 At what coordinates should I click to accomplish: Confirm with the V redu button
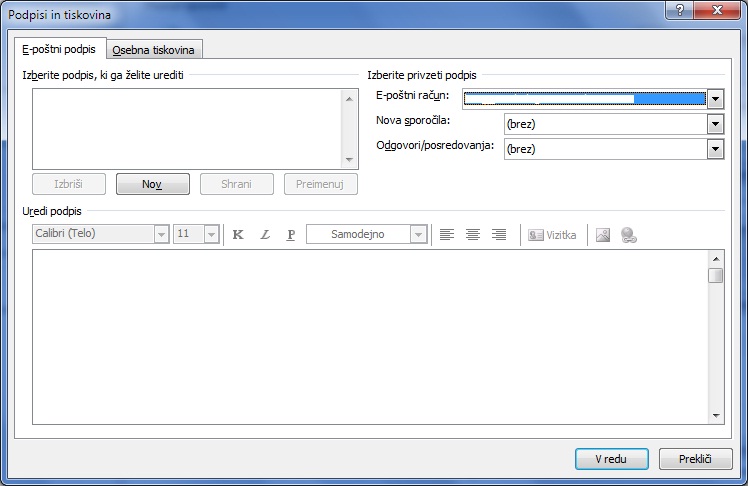pos(612,459)
